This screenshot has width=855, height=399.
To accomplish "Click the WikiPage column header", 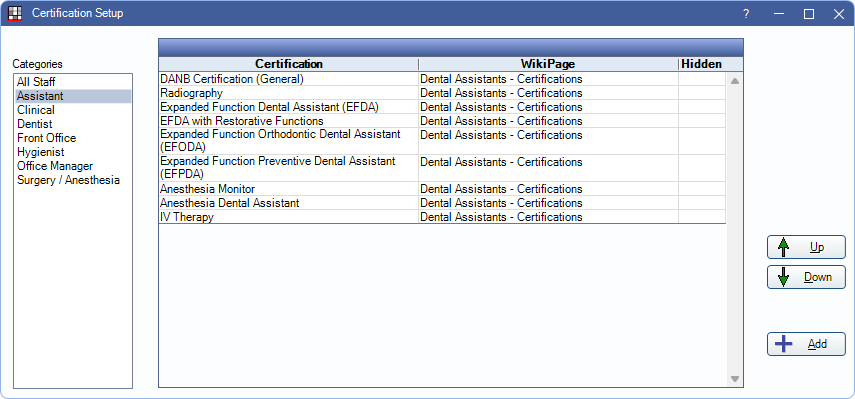I will click(548, 64).
